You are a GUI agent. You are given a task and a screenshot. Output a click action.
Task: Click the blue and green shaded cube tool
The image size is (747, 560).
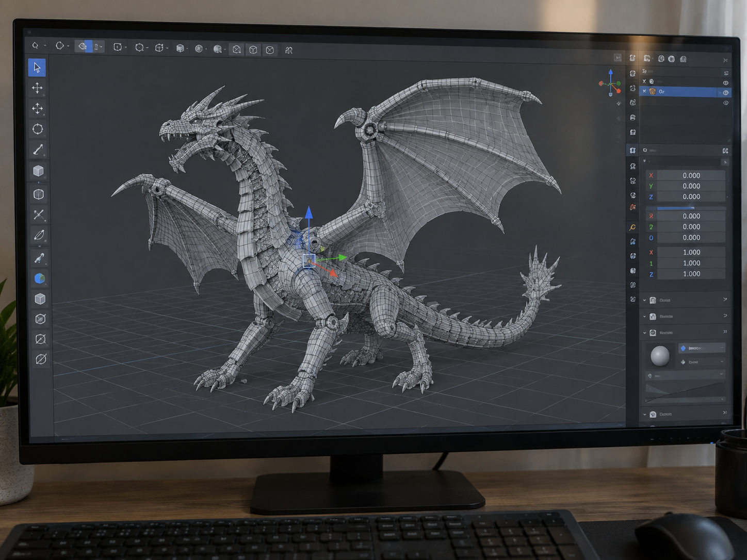click(40, 278)
